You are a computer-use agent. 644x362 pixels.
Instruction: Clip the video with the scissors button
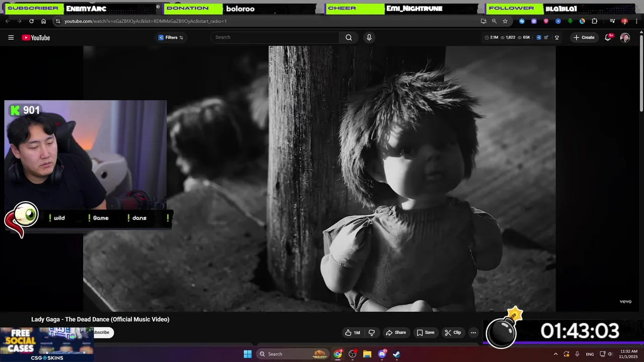pos(453,332)
